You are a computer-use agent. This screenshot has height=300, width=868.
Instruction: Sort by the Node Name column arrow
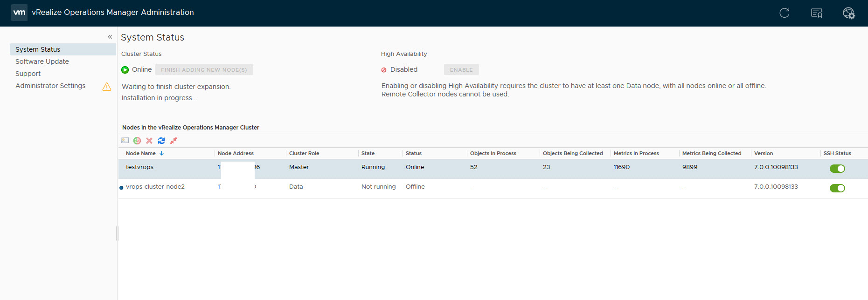coord(162,153)
